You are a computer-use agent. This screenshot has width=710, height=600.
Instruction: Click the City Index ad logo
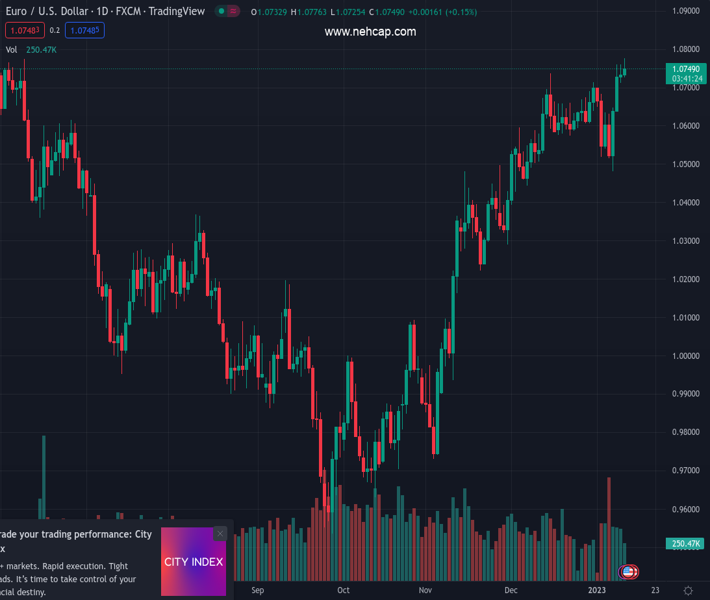click(193, 562)
